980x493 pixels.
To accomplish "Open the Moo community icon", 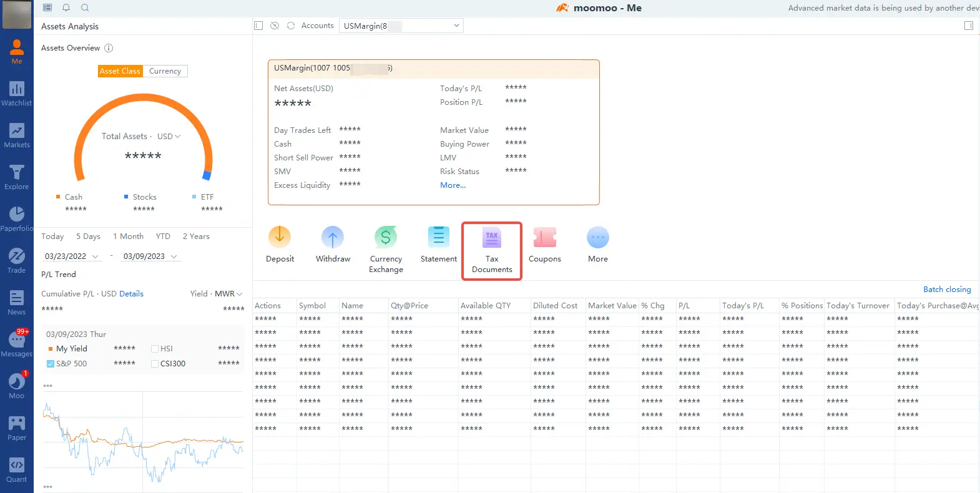I will tap(17, 386).
